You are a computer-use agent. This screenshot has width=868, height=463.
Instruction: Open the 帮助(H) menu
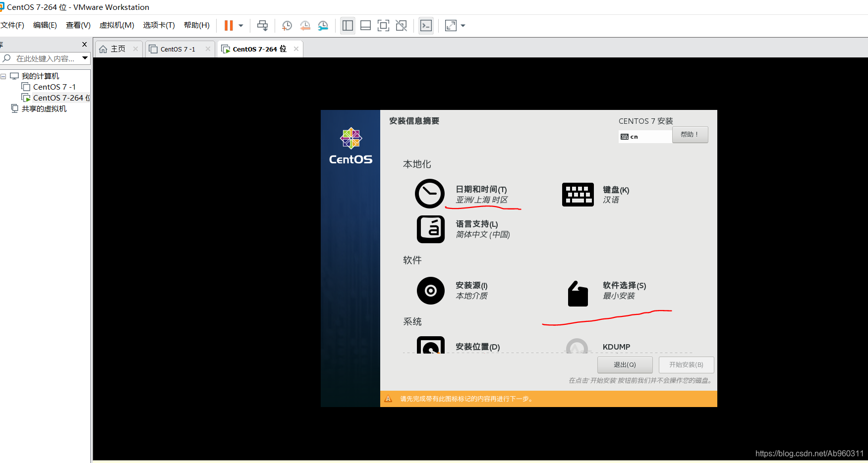pyautogui.click(x=197, y=25)
